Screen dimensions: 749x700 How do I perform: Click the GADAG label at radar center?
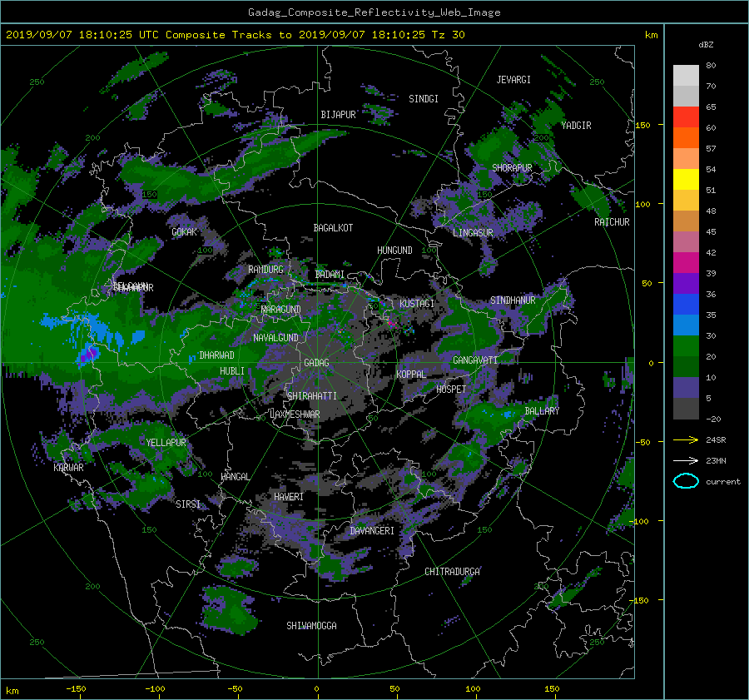pyautogui.click(x=317, y=363)
